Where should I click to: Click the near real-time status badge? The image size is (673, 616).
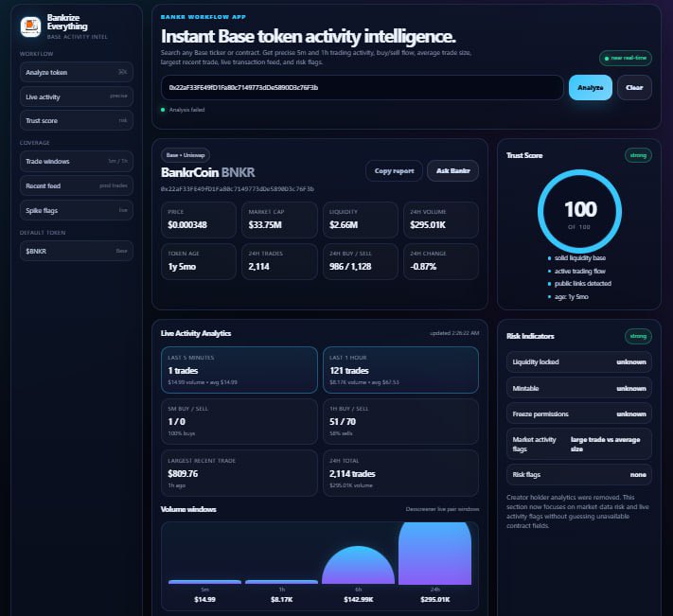626,58
